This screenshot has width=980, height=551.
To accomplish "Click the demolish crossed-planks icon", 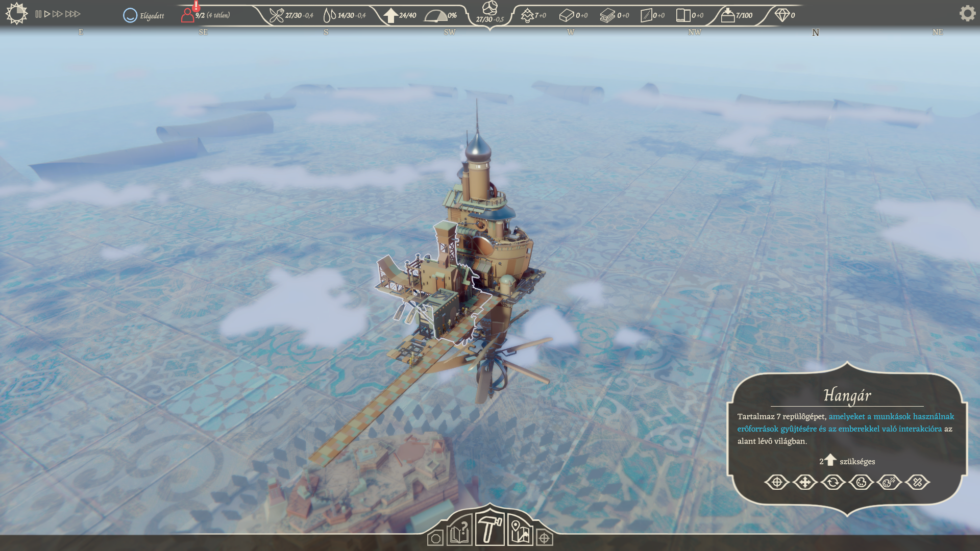I will pyautogui.click(x=917, y=482).
